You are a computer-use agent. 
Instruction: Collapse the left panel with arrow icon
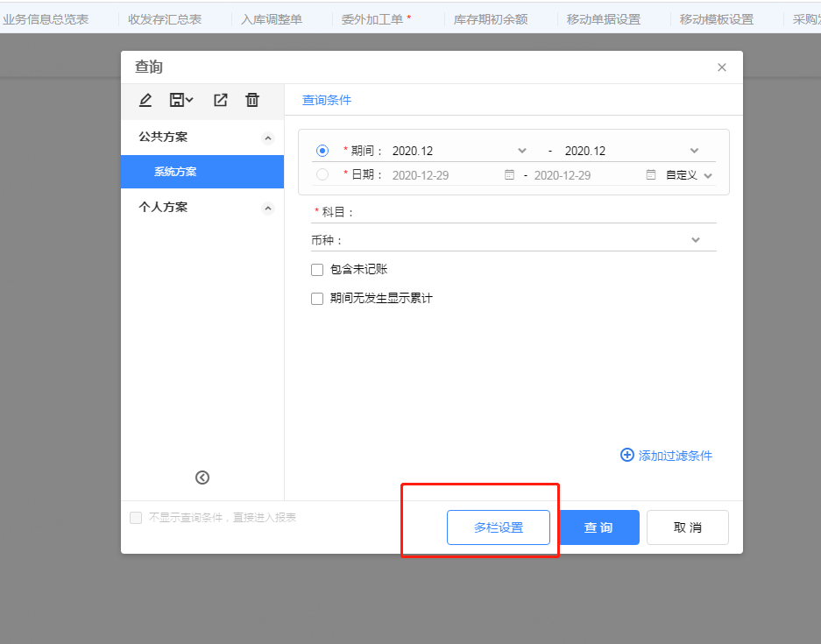pos(202,478)
